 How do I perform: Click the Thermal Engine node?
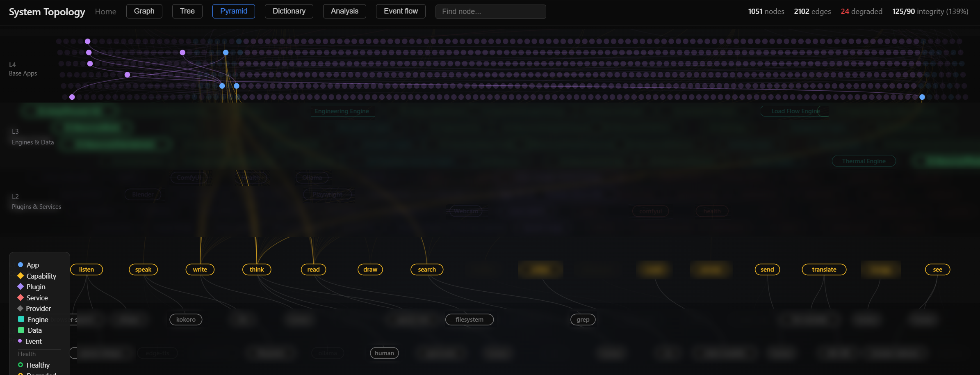pos(864,161)
